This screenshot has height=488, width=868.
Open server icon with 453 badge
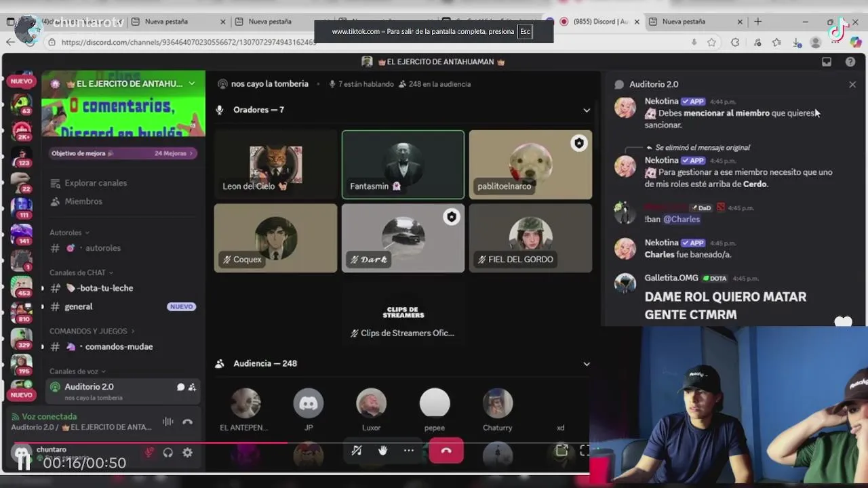click(x=21, y=286)
